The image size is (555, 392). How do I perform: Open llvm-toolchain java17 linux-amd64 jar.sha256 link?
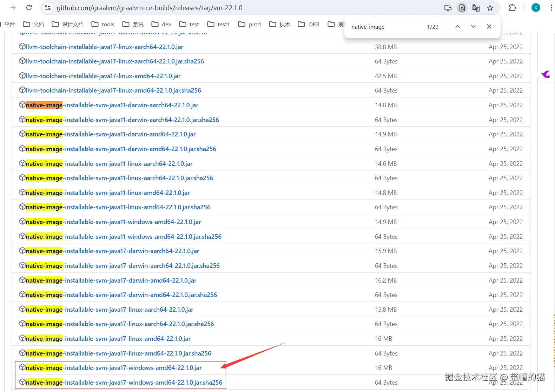click(113, 90)
